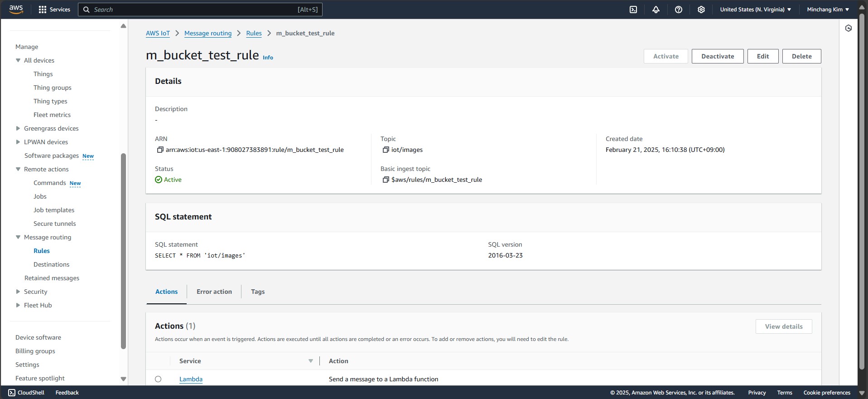
Task: Open the Minchang Kim account menu
Action: [828, 10]
